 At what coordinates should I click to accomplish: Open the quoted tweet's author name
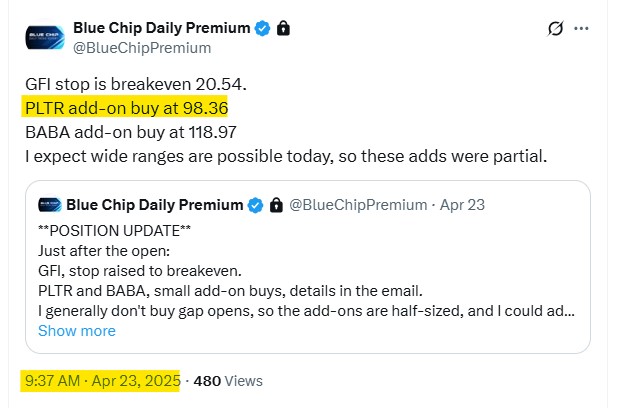[x=155, y=205]
